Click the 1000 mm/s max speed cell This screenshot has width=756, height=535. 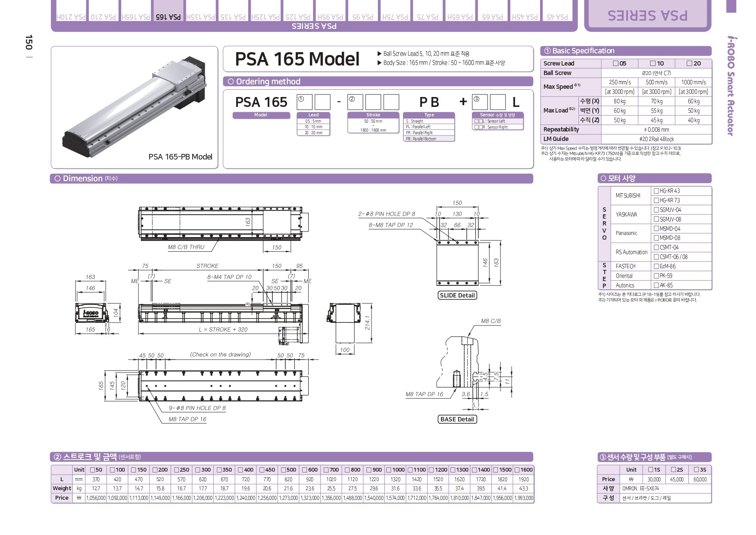point(693,82)
